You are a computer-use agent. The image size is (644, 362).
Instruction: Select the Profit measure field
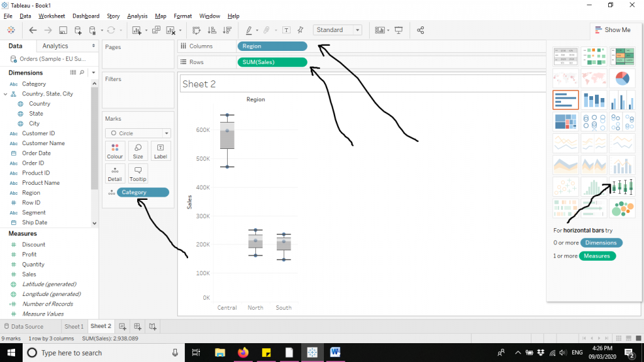29,255
